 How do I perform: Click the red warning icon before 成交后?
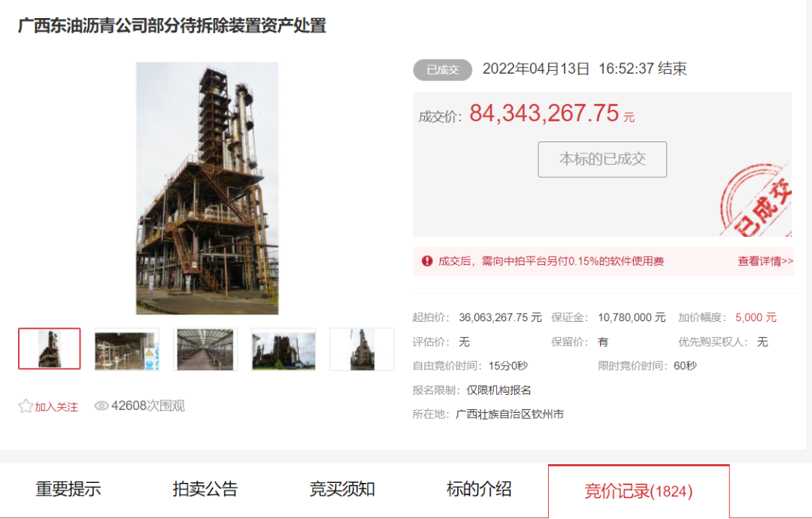pyautogui.click(x=427, y=261)
